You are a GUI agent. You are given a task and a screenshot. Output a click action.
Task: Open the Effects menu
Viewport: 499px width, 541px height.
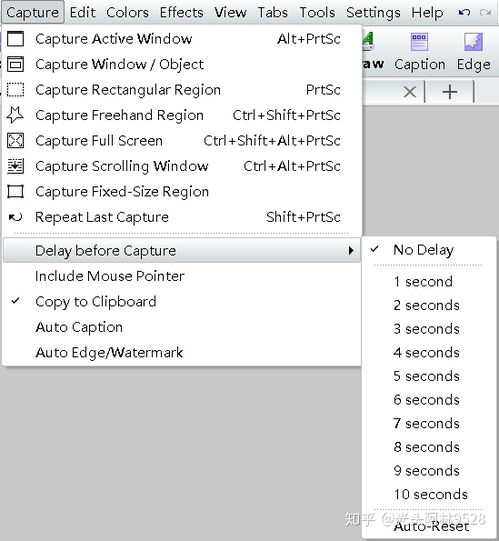181,12
